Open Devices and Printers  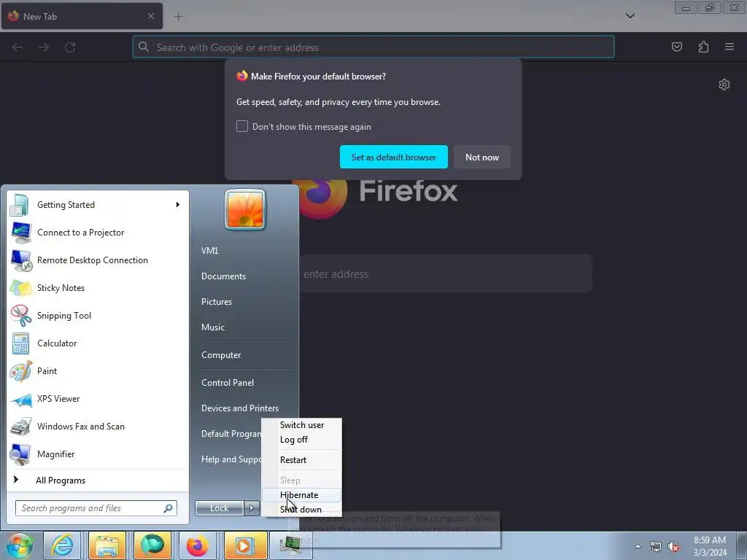[239, 408]
